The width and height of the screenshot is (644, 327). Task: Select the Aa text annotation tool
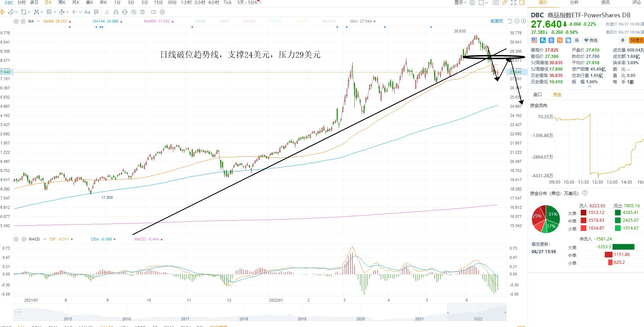tap(87, 12)
